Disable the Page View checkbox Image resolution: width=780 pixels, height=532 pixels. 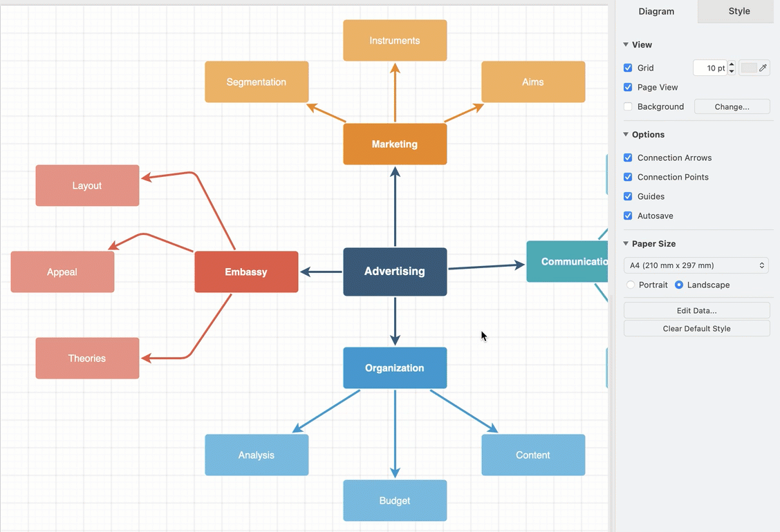[x=628, y=87]
